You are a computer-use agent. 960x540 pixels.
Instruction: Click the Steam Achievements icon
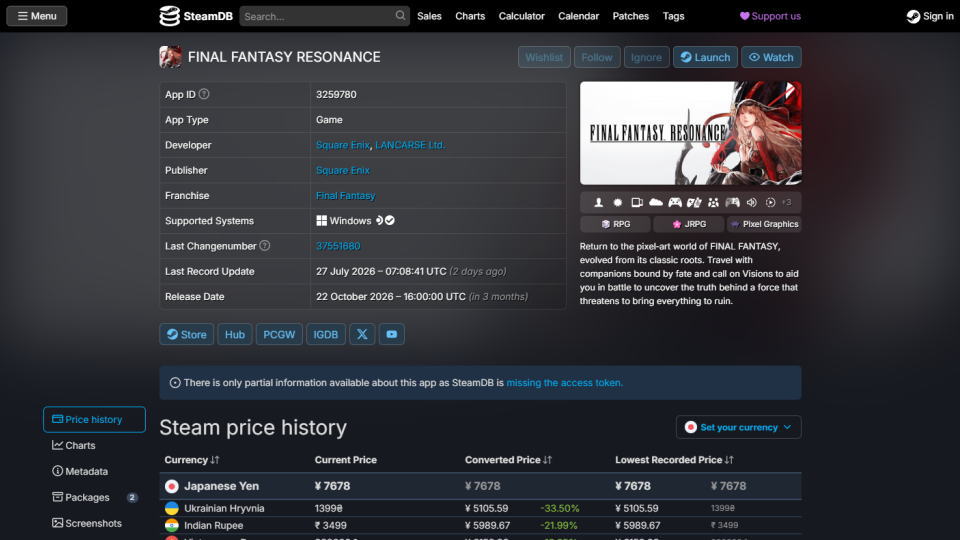point(618,202)
